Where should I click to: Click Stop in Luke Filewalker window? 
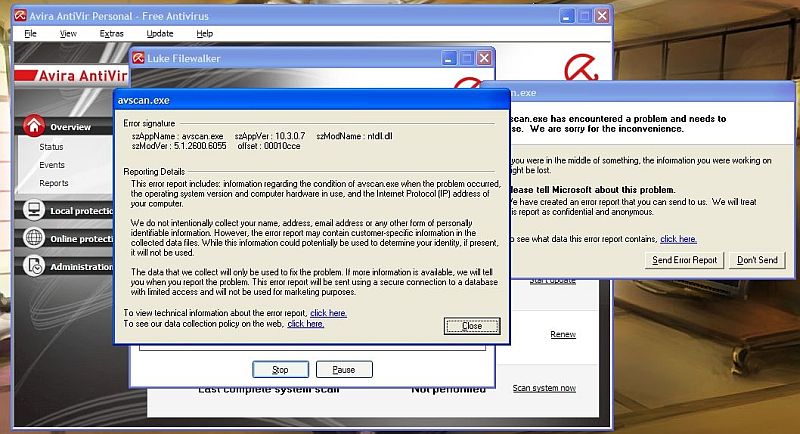coord(280,370)
